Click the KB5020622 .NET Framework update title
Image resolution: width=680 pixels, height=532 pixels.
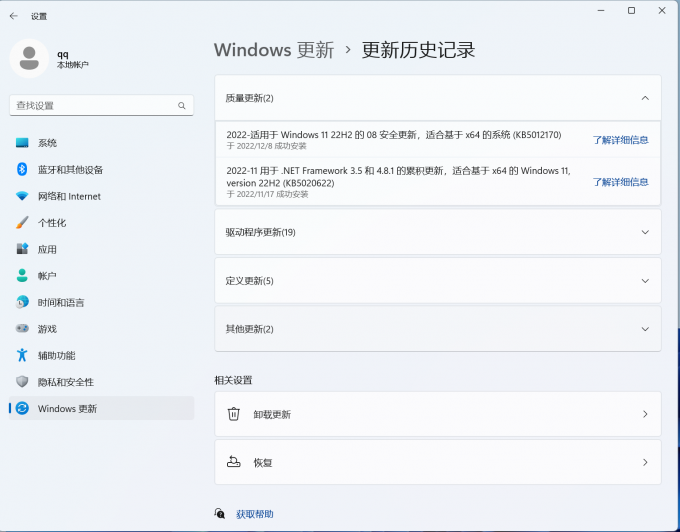pos(398,176)
